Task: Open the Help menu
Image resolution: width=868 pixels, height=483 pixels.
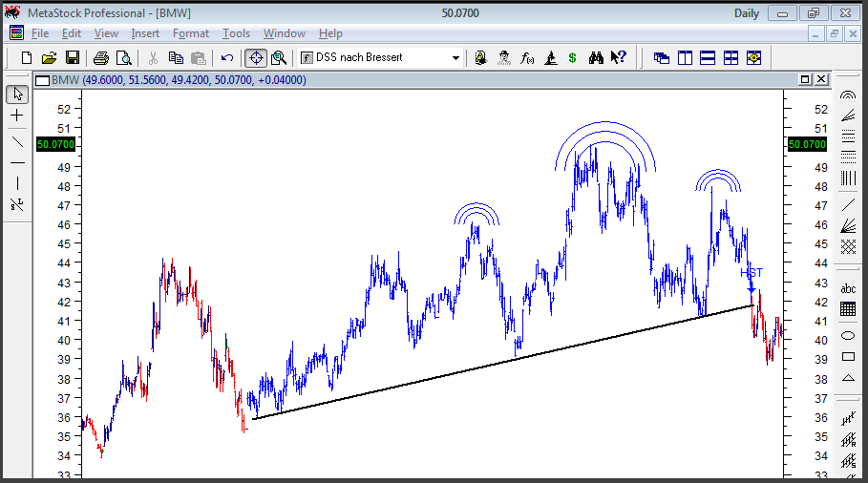Action: (x=330, y=33)
